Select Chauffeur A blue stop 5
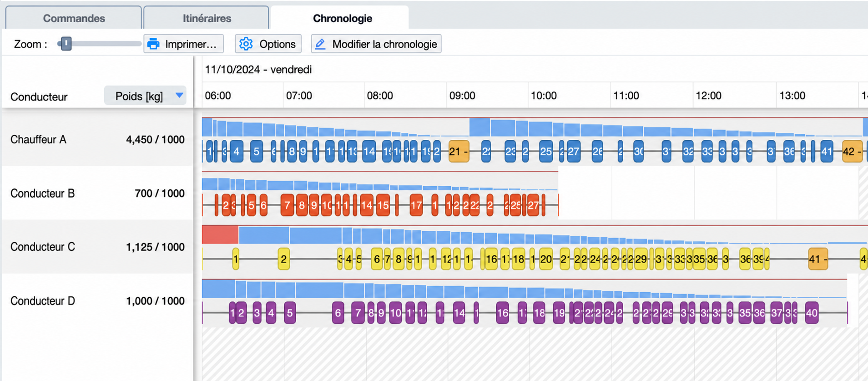This screenshot has width=868, height=381. [x=257, y=151]
